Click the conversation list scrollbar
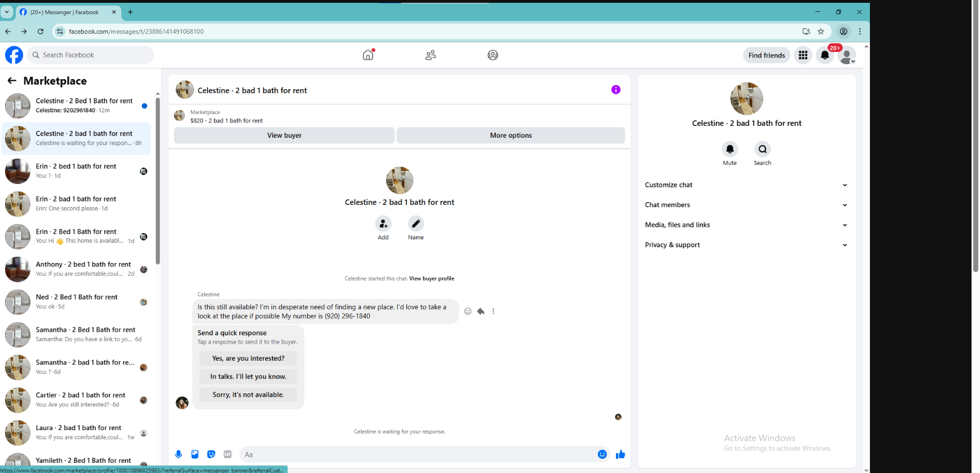This screenshot has height=473, width=980. (x=158, y=181)
